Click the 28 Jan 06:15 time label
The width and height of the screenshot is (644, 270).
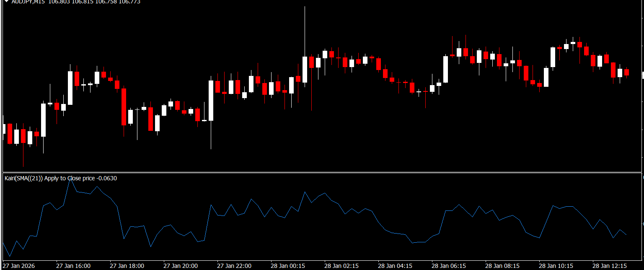click(449, 266)
